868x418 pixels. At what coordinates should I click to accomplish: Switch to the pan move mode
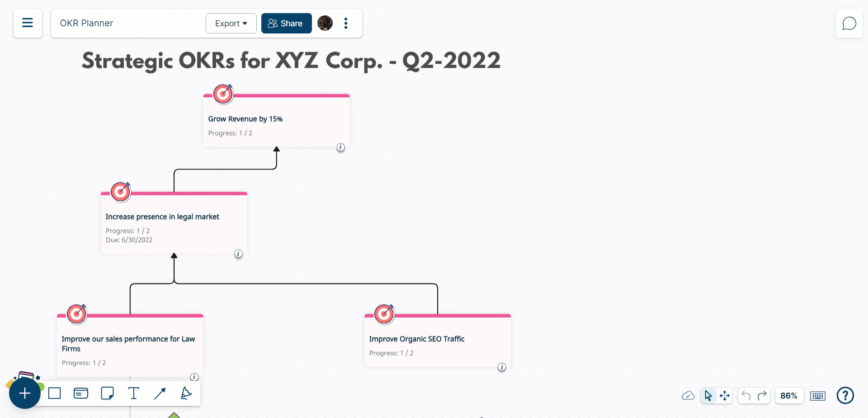click(725, 396)
